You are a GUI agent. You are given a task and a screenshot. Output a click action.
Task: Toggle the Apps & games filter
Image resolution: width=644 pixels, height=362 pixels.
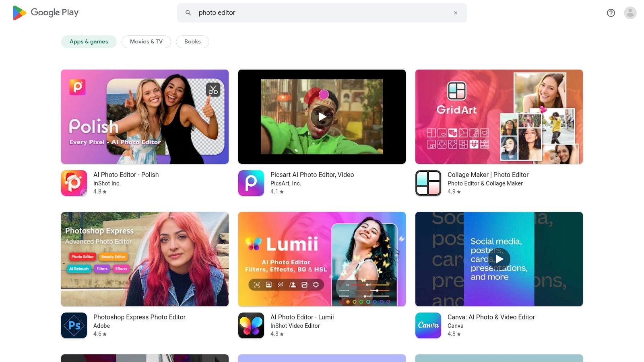pyautogui.click(x=89, y=41)
